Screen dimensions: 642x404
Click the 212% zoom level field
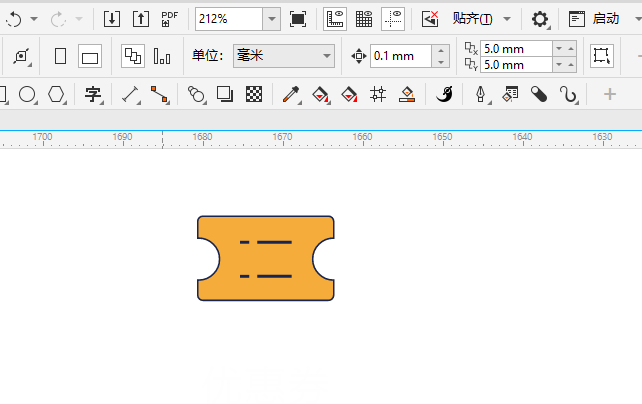(x=229, y=19)
